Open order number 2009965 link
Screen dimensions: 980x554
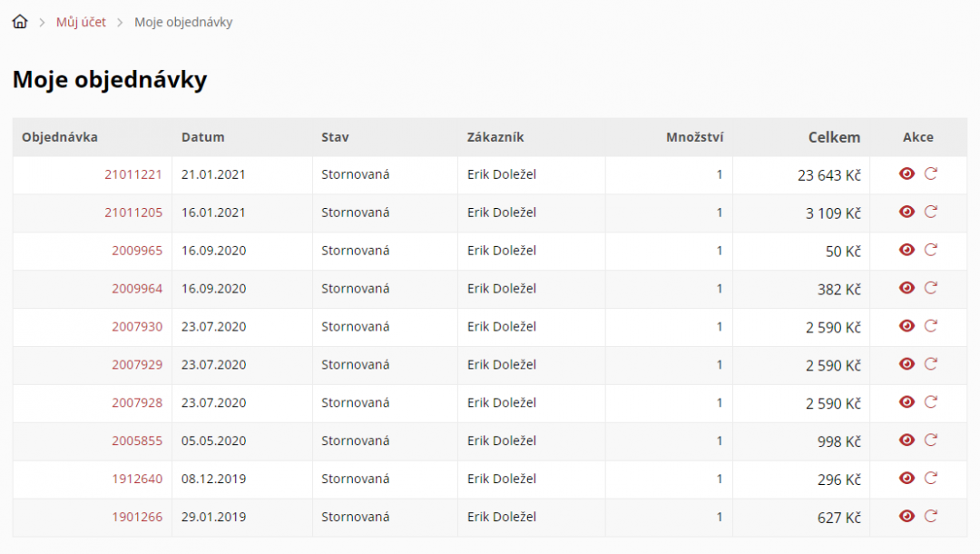[x=137, y=251]
